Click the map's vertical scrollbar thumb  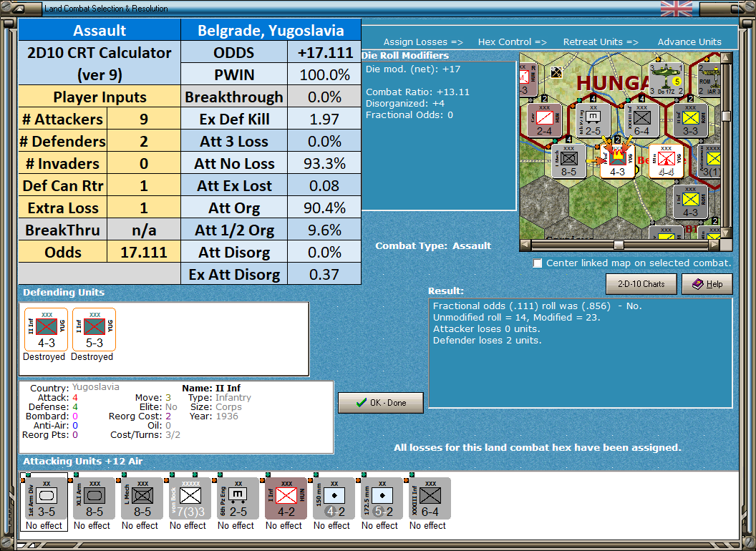click(x=726, y=116)
